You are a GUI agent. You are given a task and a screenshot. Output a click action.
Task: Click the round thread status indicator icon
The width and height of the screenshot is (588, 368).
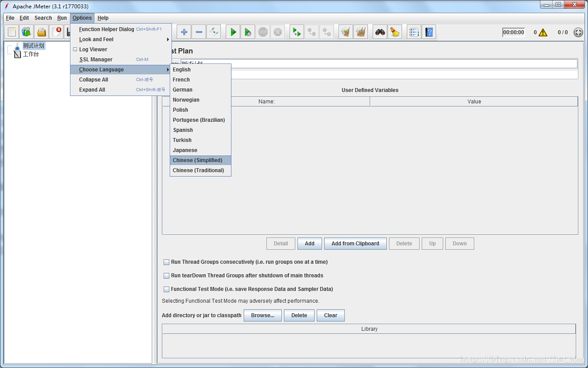pyautogui.click(x=578, y=32)
